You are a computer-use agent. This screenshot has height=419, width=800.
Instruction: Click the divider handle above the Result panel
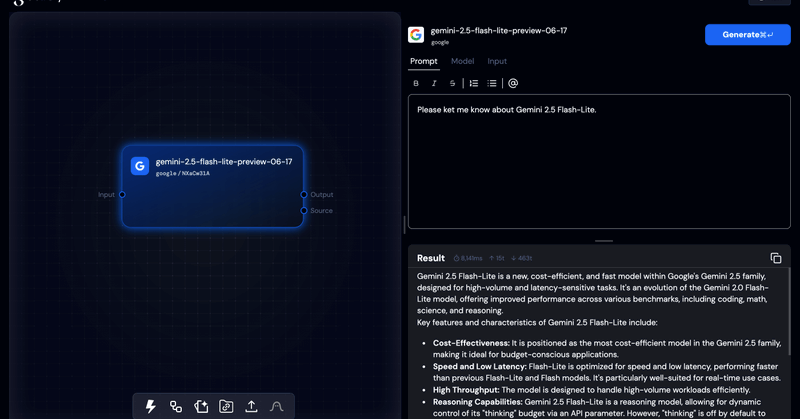point(604,241)
